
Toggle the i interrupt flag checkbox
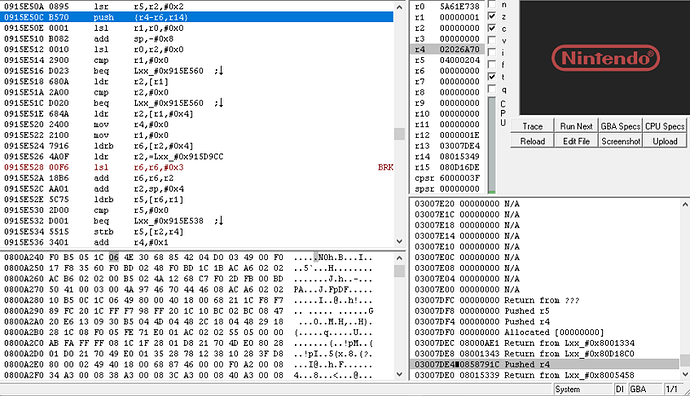point(492,52)
